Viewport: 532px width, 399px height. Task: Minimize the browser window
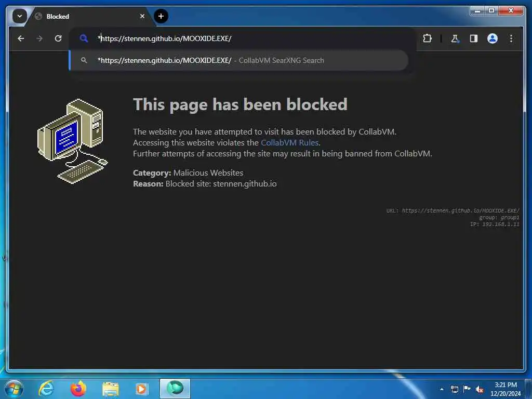[477, 10]
